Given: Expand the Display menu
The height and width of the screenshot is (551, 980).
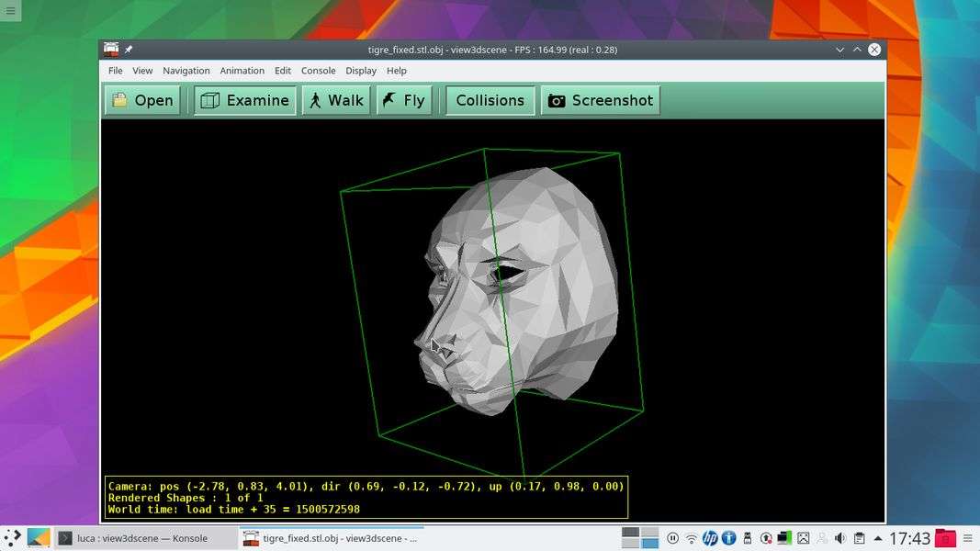Looking at the screenshot, I should point(361,71).
